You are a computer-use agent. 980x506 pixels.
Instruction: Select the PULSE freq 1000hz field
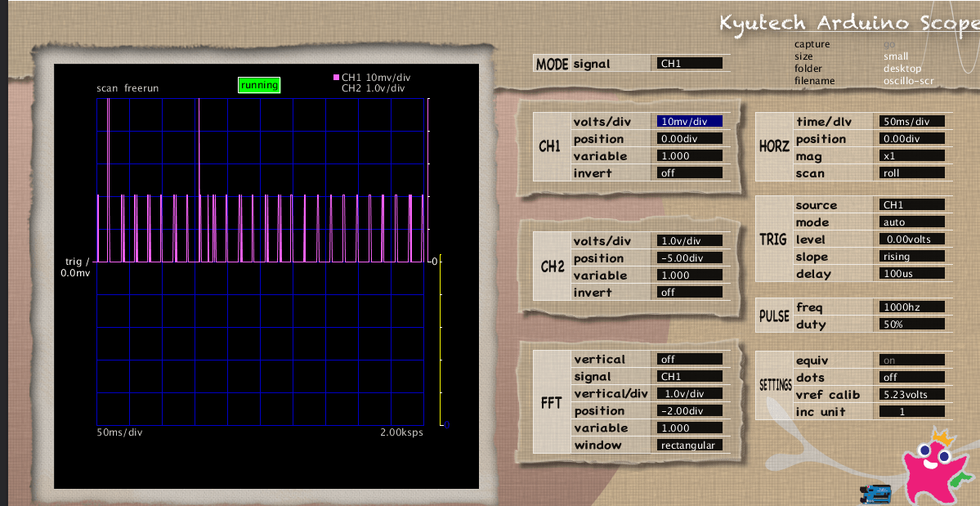point(912,307)
